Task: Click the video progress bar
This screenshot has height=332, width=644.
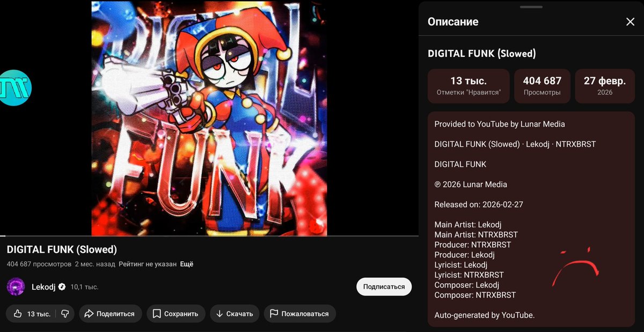Action: coord(209,236)
